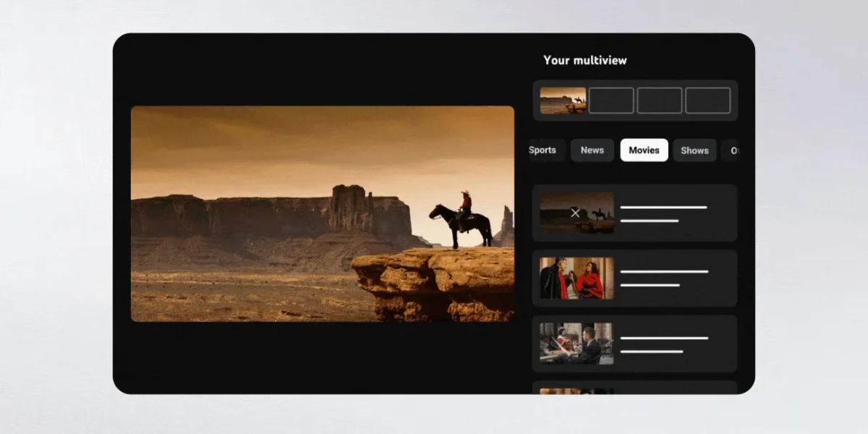868x434 pixels.
Task: Add a stream to the fourth multiview slot
Action: pos(707,100)
